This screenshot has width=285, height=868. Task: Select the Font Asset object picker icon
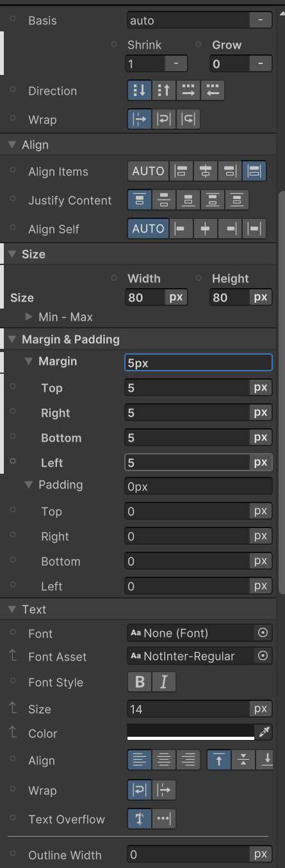click(262, 656)
